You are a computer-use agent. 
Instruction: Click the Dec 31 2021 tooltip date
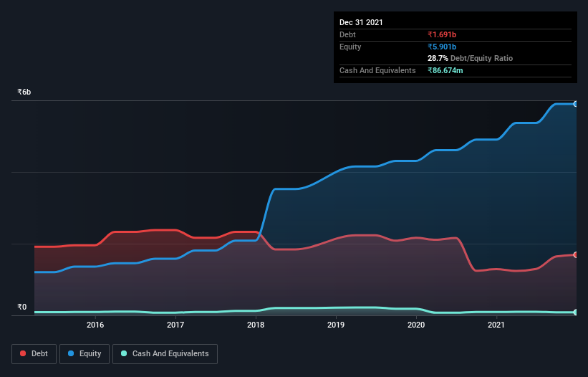coord(361,22)
